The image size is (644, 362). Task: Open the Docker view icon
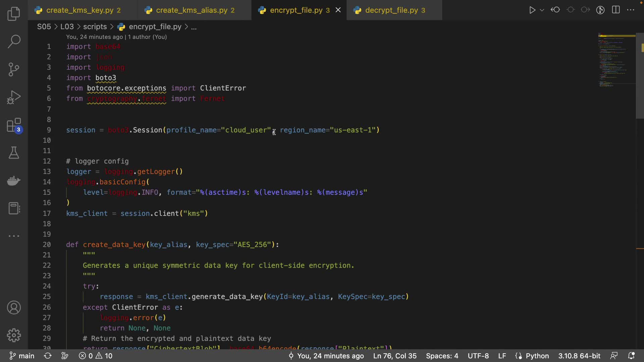pyautogui.click(x=14, y=181)
